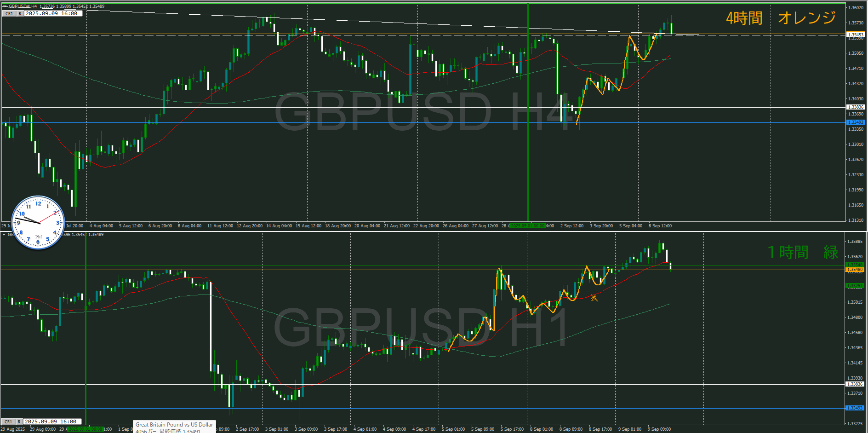Click the 1.35453 price label on the H4 scale
Viewport: 868px width, 433px height.
tap(856, 35)
